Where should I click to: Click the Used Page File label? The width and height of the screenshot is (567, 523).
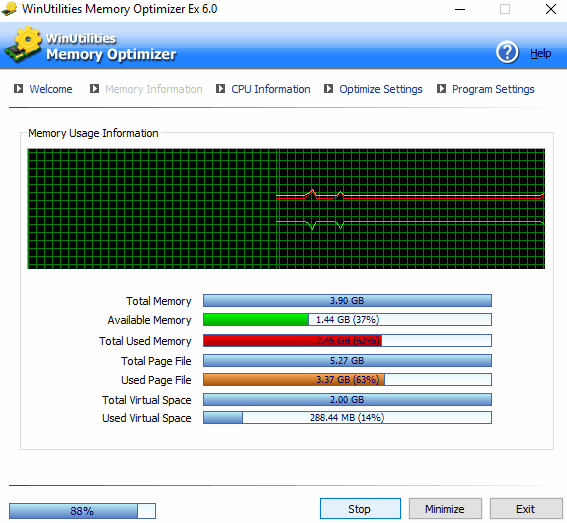coord(156,380)
